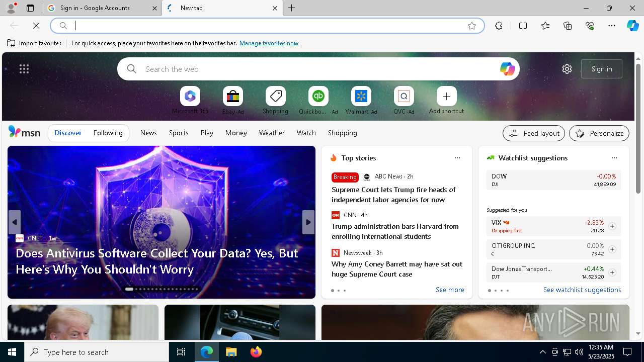Open Windows Start menu
Image resolution: width=644 pixels, height=362 pixels.
tap(12, 352)
